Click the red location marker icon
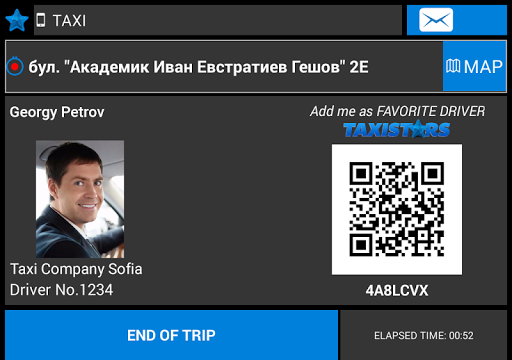512x360 pixels. [x=15, y=67]
